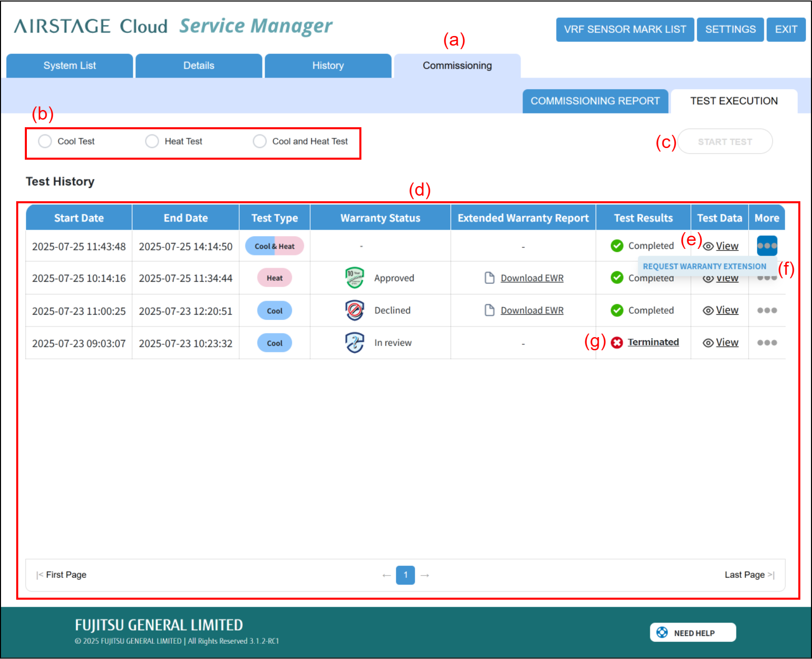
Task: Click the green check icon in the Cool & Heat row
Action: (617, 246)
